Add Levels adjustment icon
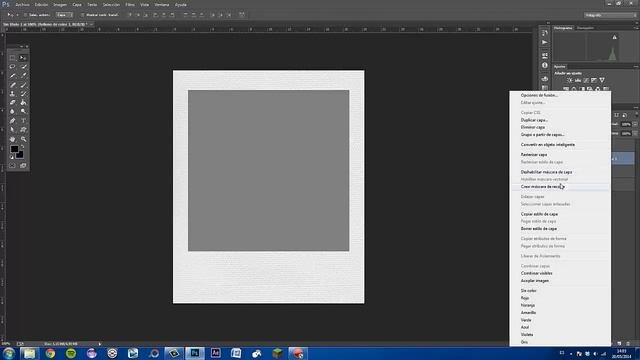This screenshot has height=360, width=640. (x=578, y=80)
